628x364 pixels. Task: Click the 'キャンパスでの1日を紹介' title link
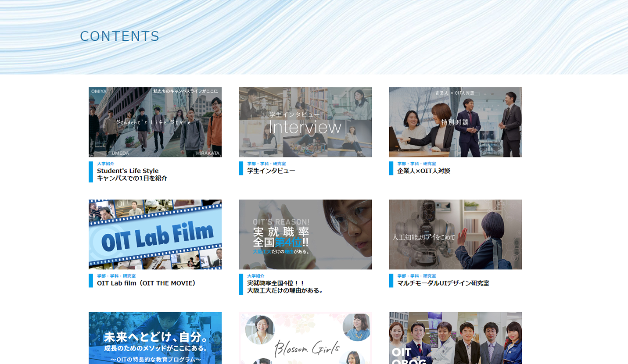(x=132, y=178)
